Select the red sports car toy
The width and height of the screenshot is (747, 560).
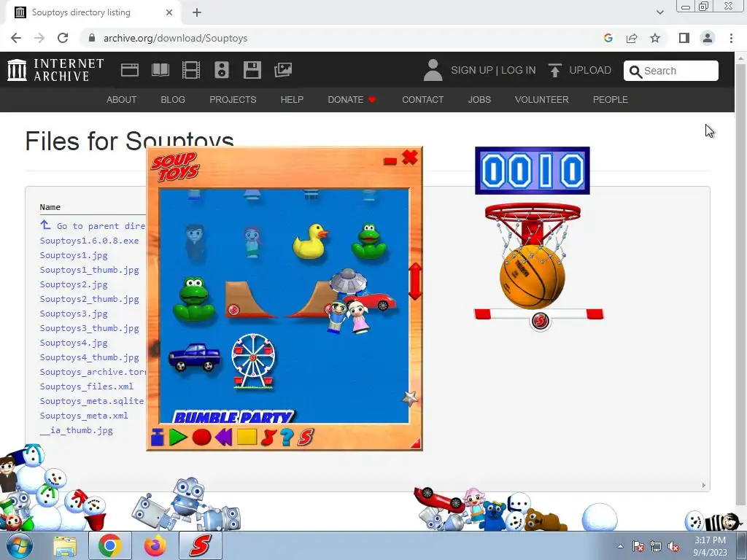coord(376,301)
